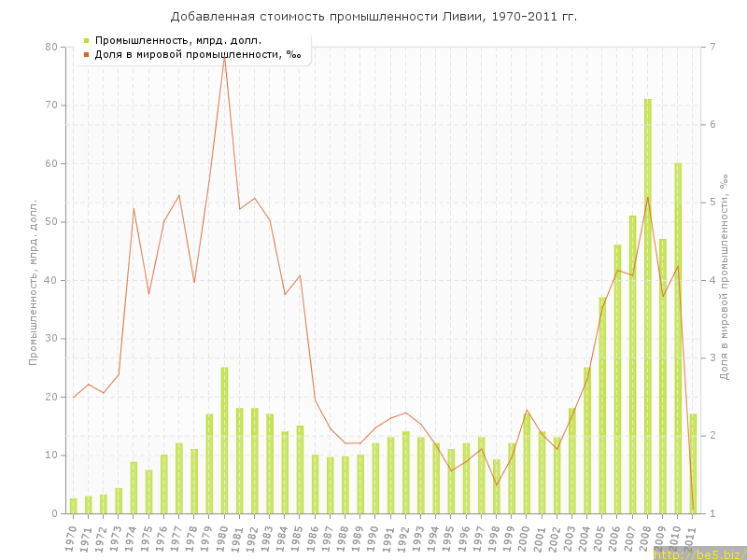This screenshot has width=747, height=560.
Task: Toggle 'Доля в мировой промышленности' legend series
Action: [197, 54]
